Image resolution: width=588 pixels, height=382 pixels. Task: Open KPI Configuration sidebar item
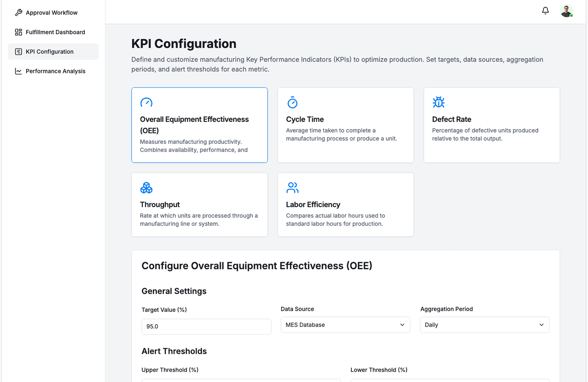point(50,51)
